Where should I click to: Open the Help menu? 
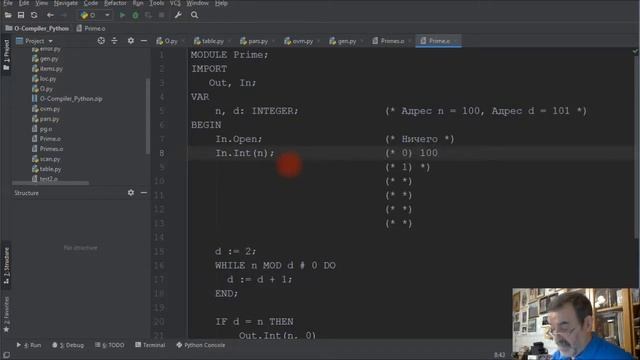[221, 3]
